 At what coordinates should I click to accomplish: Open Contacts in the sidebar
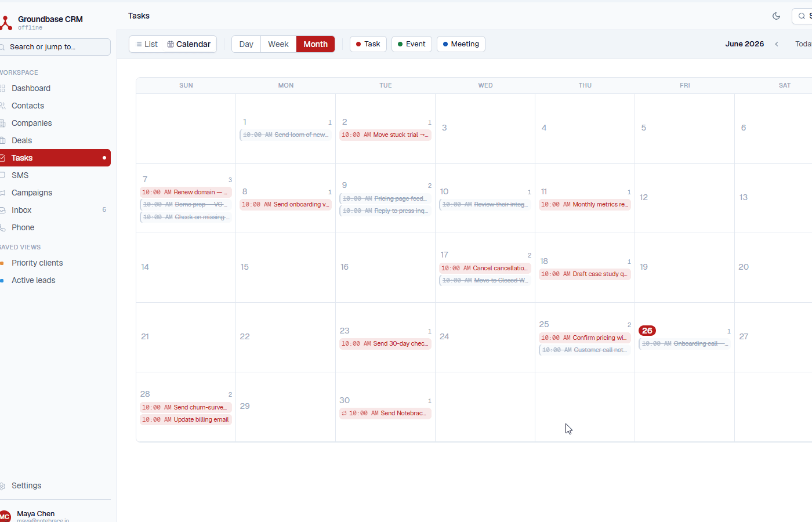coord(55,106)
